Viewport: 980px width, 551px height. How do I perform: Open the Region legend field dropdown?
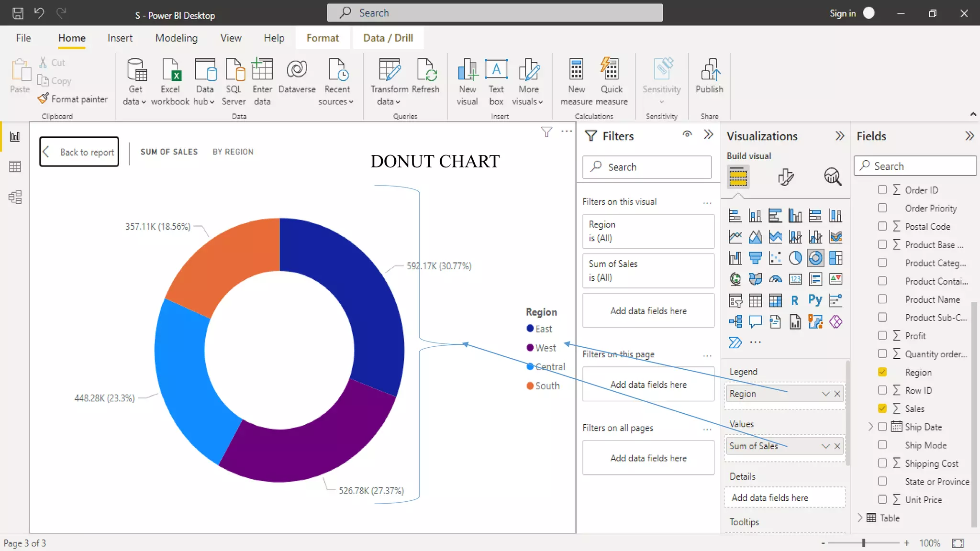tap(825, 394)
